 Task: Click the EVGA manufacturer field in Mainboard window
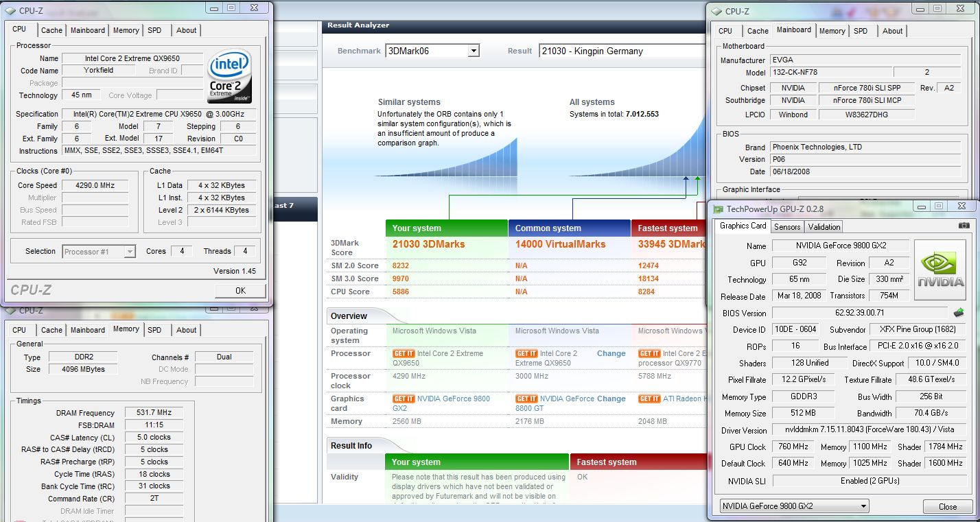click(866, 60)
